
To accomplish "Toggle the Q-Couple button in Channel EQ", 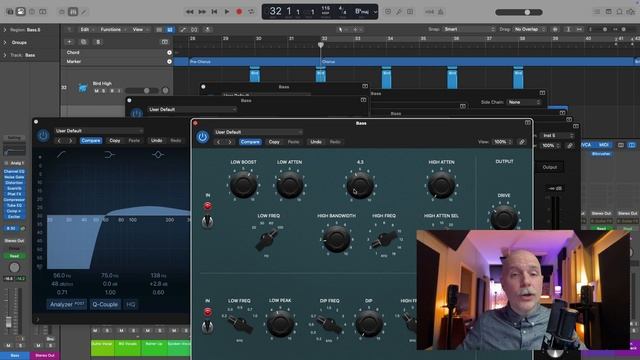I will coord(105,304).
